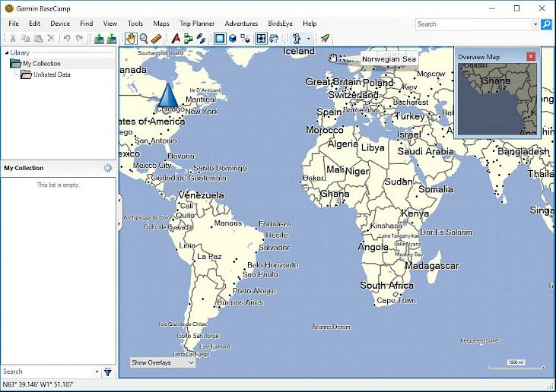
Task: Click the Copy icon in toolbar
Action: click(25, 38)
